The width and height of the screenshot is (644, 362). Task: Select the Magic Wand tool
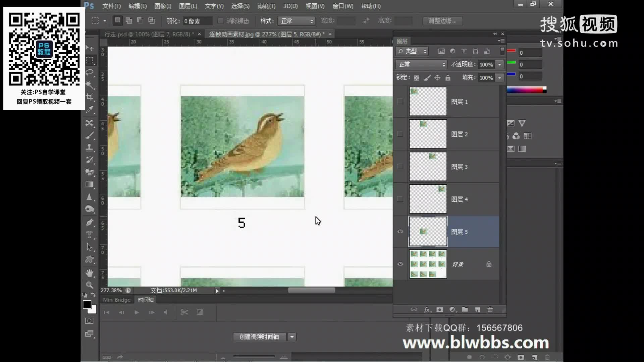pyautogui.click(x=90, y=85)
